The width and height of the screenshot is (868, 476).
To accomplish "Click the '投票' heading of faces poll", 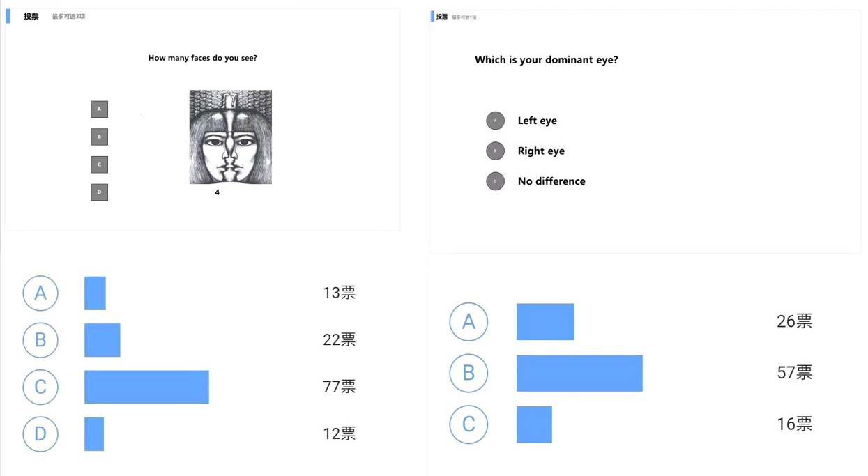I will [x=31, y=16].
